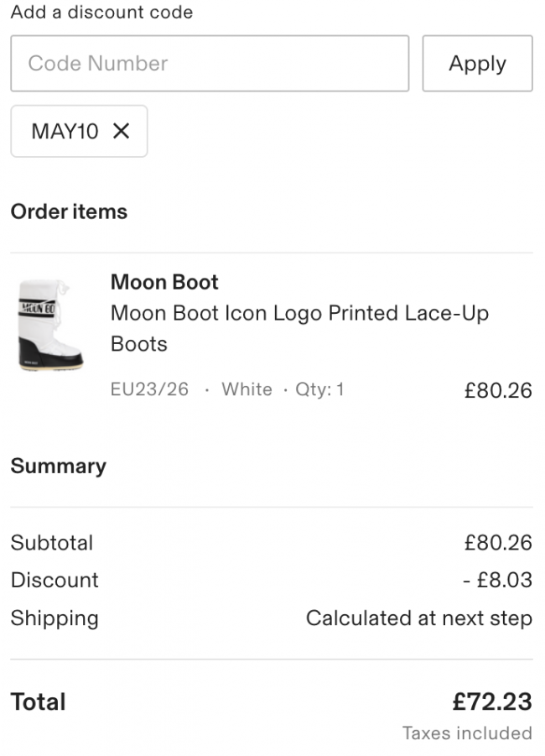Viewport: 545px width, 756px height.
Task: Click the Taxes included note
Action: pos(467,733)
